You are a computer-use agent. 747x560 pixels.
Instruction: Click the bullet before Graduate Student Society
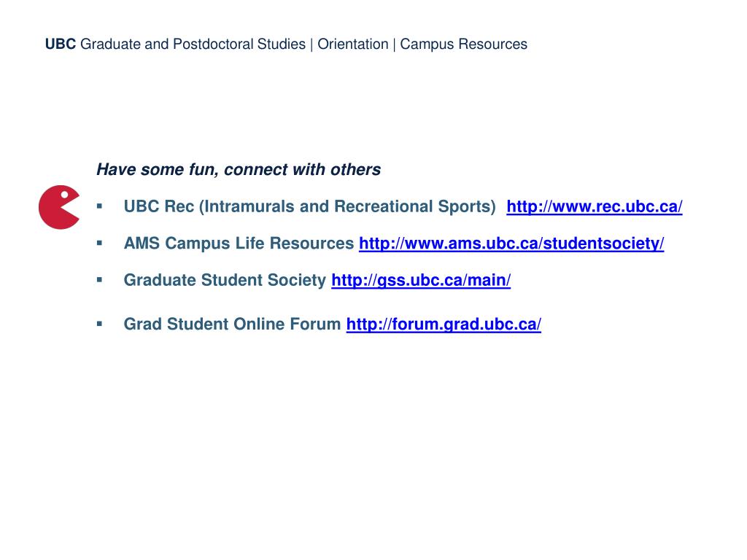point(99,279)
